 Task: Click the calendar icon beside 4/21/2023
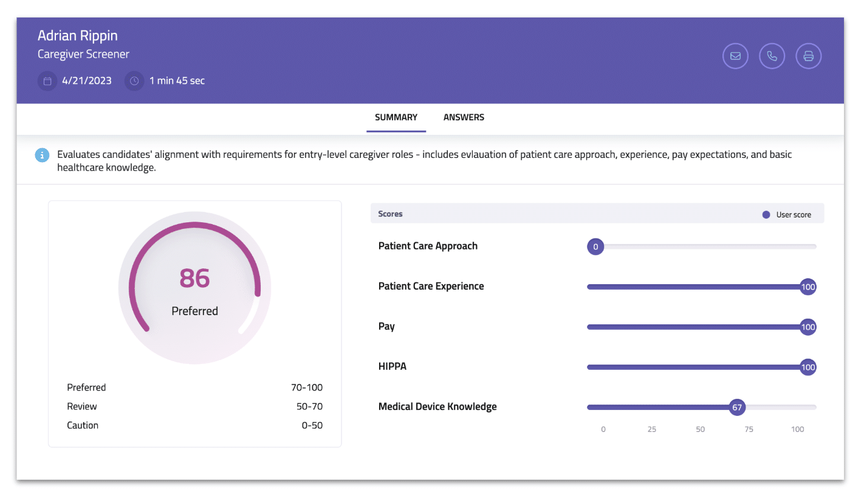coord(47,81)
